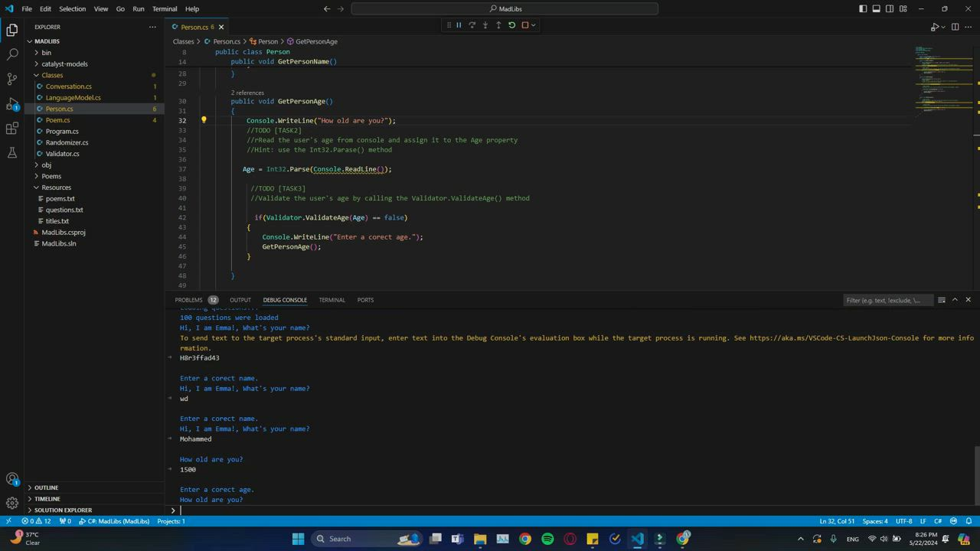Click the Step Over debug button

[x=472, y=25]
